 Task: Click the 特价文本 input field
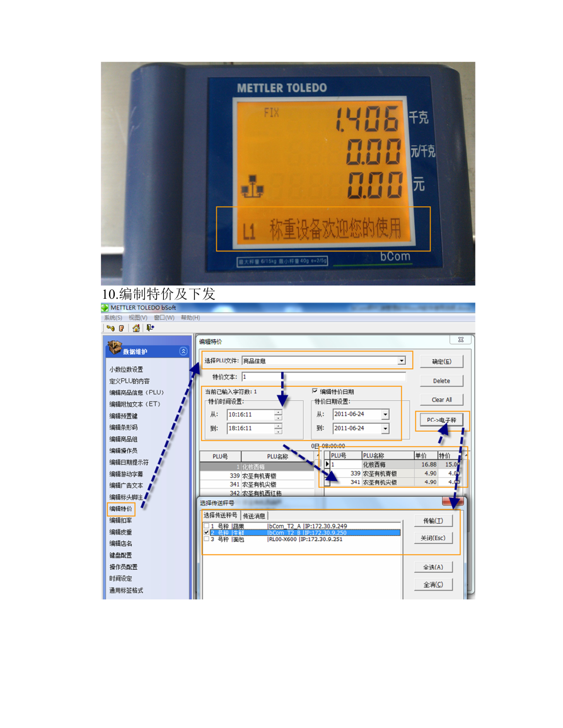click(x=323, y=376)
